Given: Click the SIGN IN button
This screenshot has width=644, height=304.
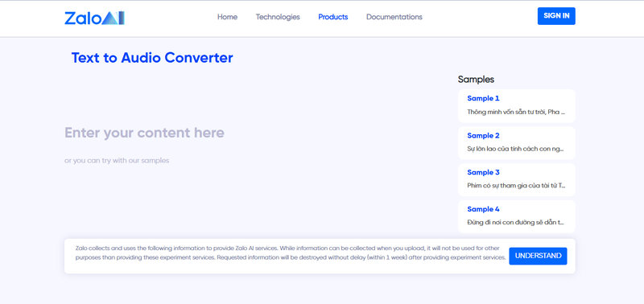Looking at the screenshot, I should pos(556,16).
